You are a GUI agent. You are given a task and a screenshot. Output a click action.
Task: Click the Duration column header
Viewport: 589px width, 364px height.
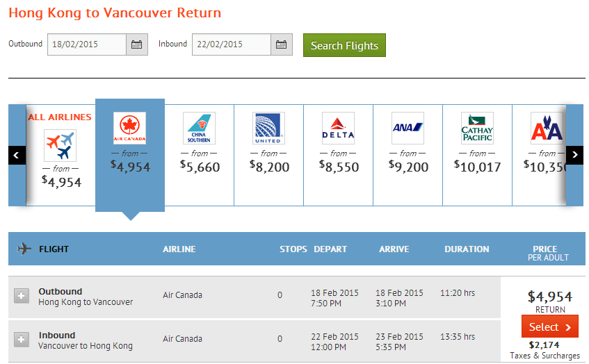coord(467,249)
